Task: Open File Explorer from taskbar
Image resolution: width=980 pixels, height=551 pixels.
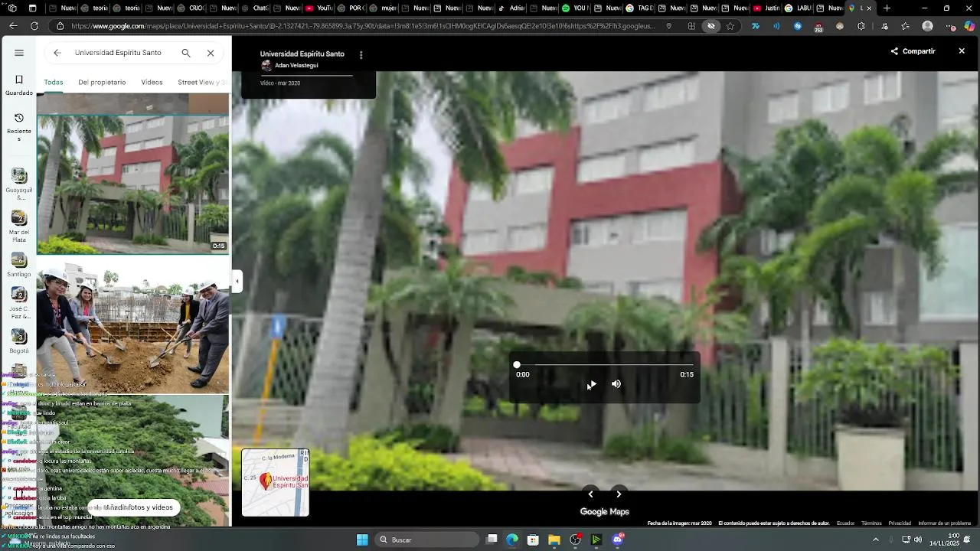Action: 554,540
